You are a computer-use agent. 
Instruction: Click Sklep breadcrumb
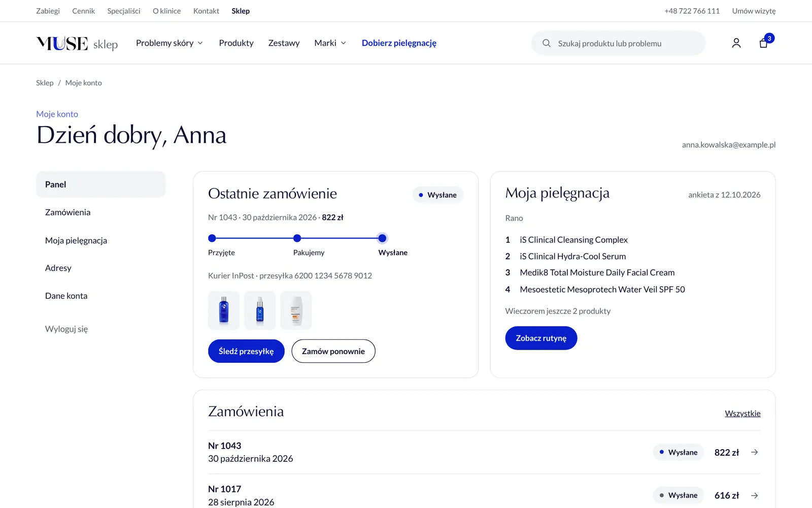tap(45, 83)
